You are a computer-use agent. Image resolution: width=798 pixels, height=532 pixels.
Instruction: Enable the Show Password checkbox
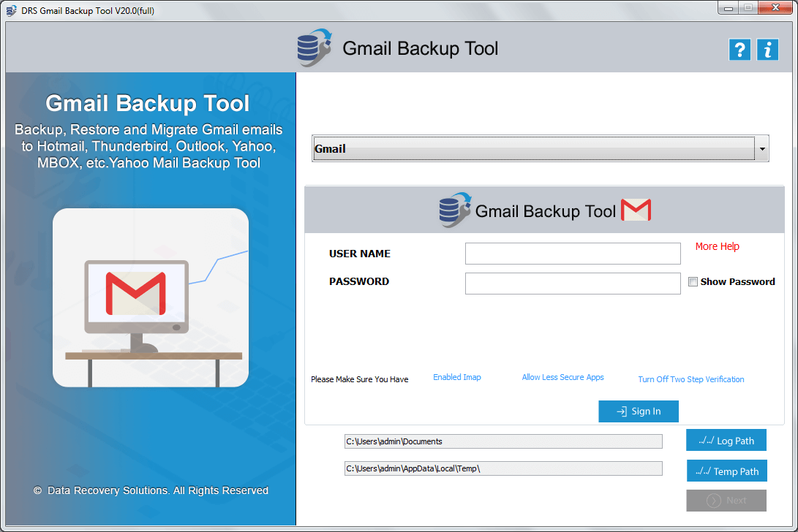pos(693,282)
